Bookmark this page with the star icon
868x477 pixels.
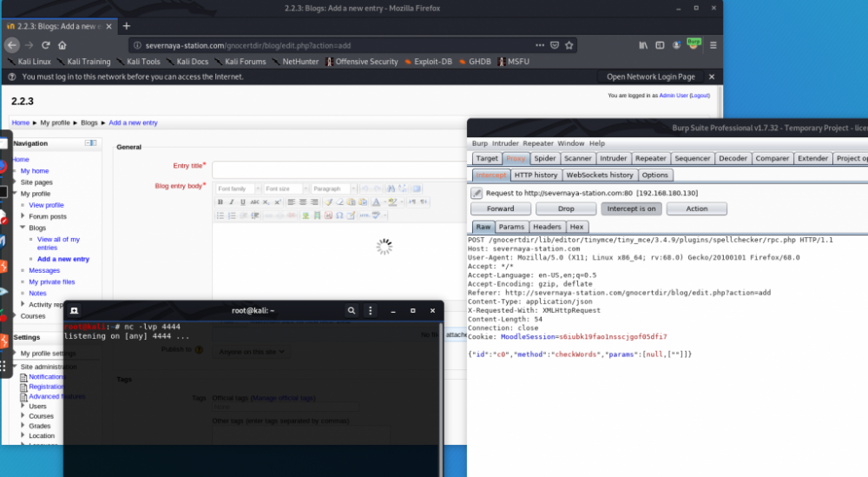tap(569, 45)
